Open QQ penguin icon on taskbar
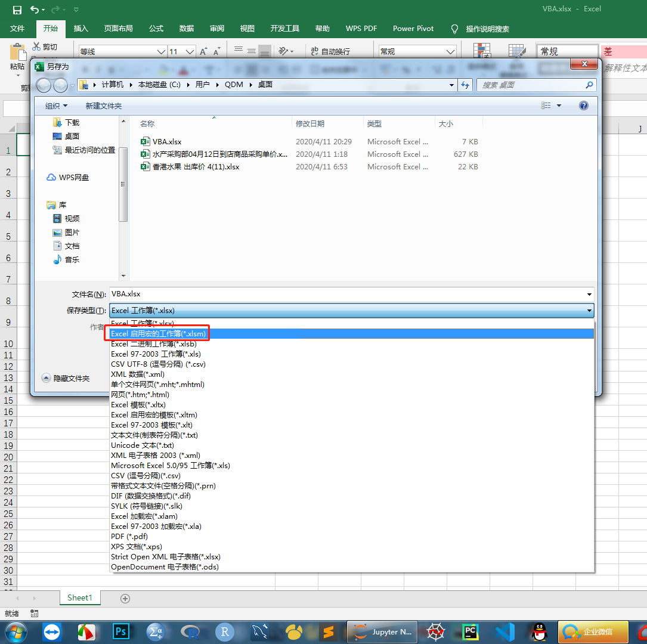The height and width of the screenshot is (644, 647). (x=539, y=631)
